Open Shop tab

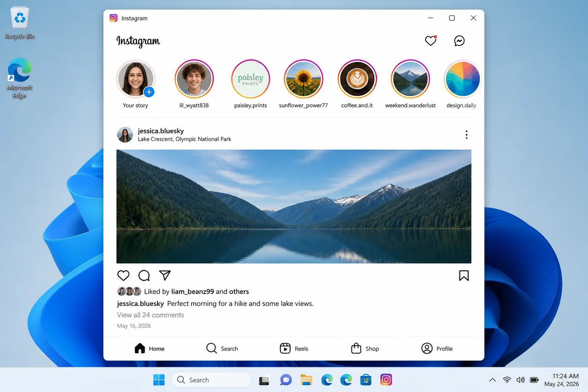click(x=365, y=348)
